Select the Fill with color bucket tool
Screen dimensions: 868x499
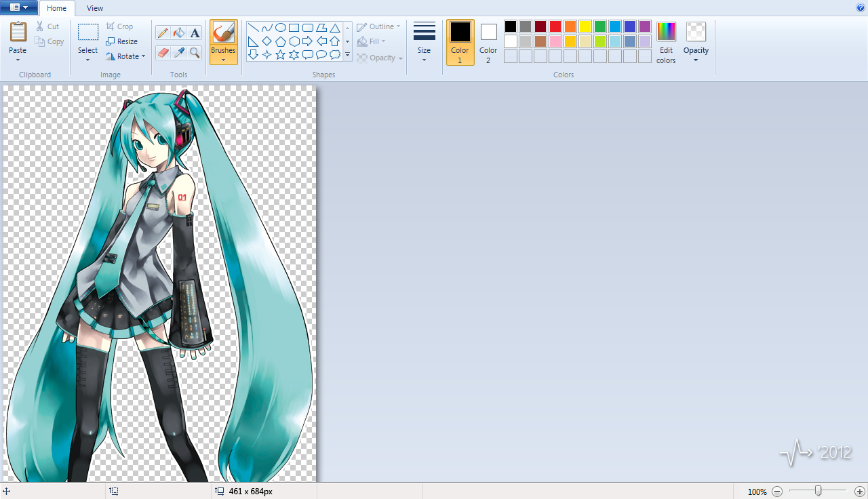179,33
